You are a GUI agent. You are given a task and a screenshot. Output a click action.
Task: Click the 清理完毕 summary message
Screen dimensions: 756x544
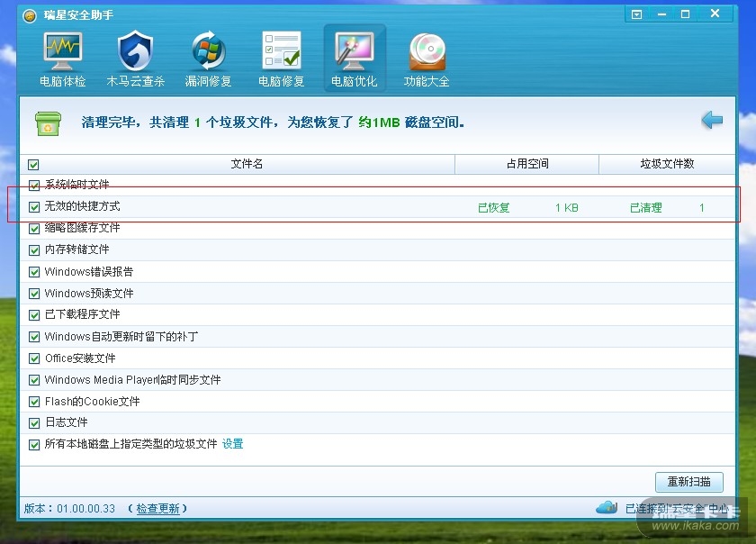[273, 122]
